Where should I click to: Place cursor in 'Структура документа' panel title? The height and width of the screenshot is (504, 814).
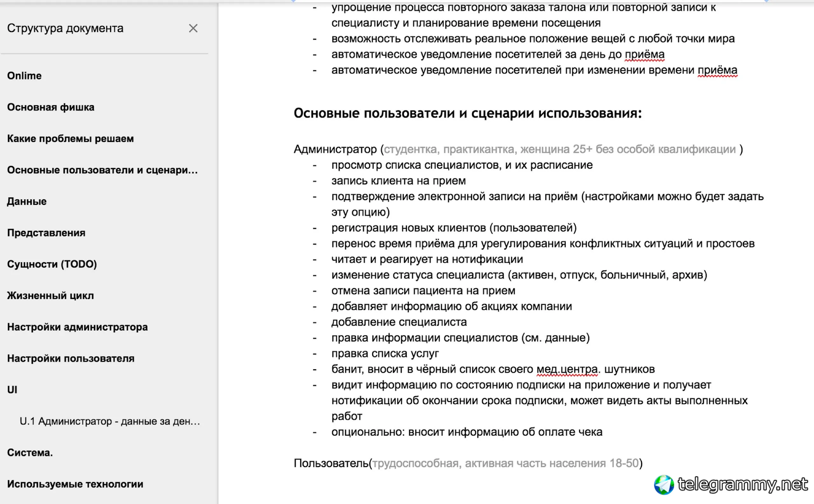[x=66, y=28]
